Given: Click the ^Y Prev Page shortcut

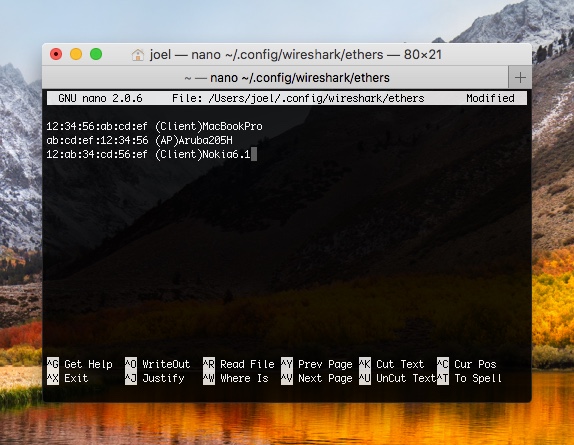Looking at the screenshot, I should click(x=317, y=364).
